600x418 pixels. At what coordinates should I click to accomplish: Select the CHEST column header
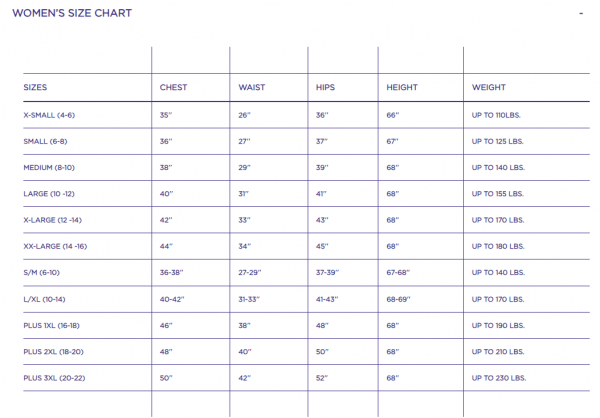point(174,87)
